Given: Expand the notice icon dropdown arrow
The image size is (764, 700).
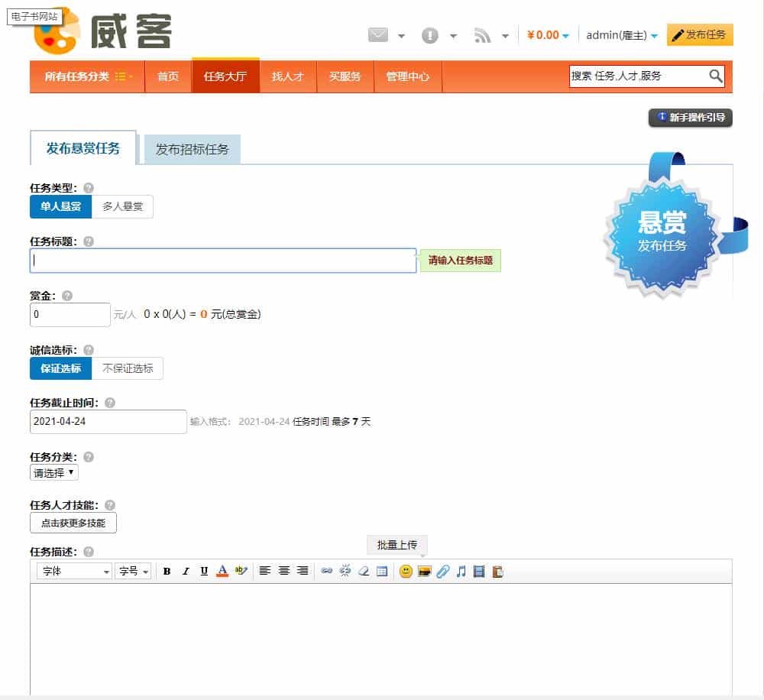Looking at the screenshot, I should point(453,36).
